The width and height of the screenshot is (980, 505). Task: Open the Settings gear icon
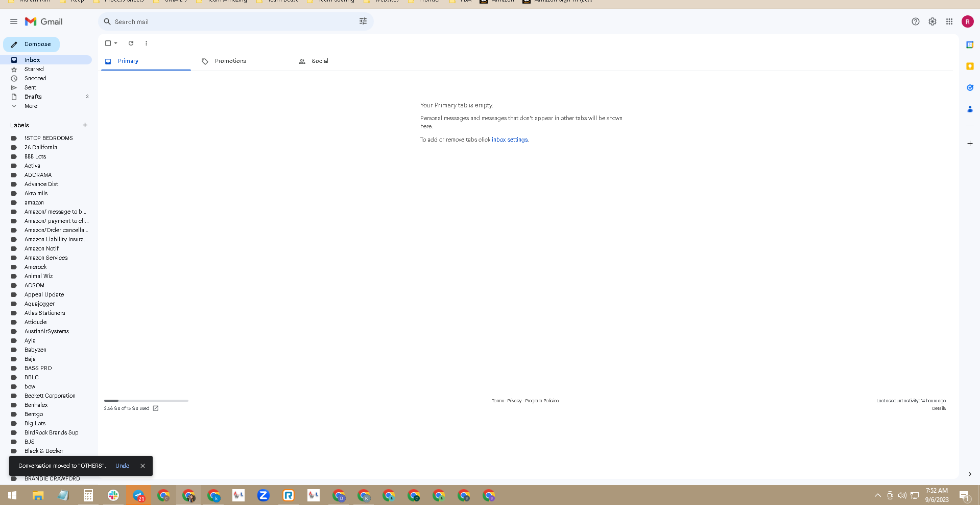933,21
